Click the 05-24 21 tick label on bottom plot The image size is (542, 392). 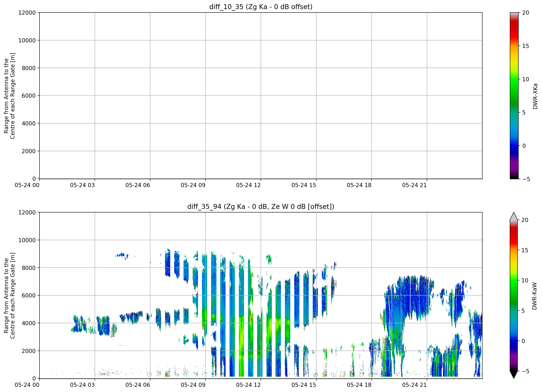coord(414,385)
